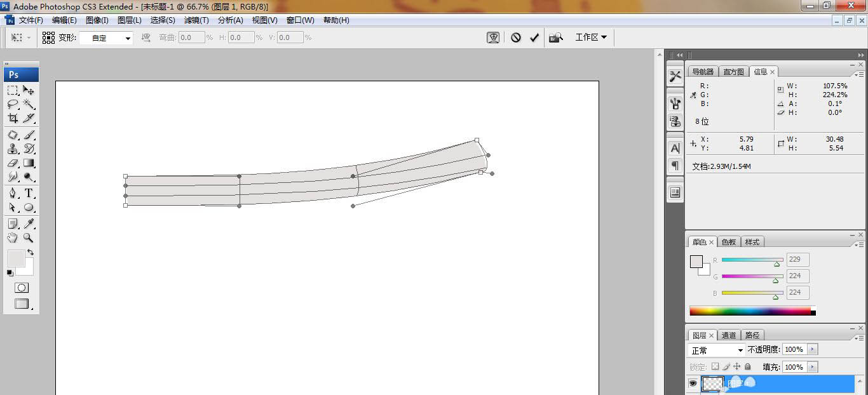Select the Eraser tool

click(x=13, y=163)
